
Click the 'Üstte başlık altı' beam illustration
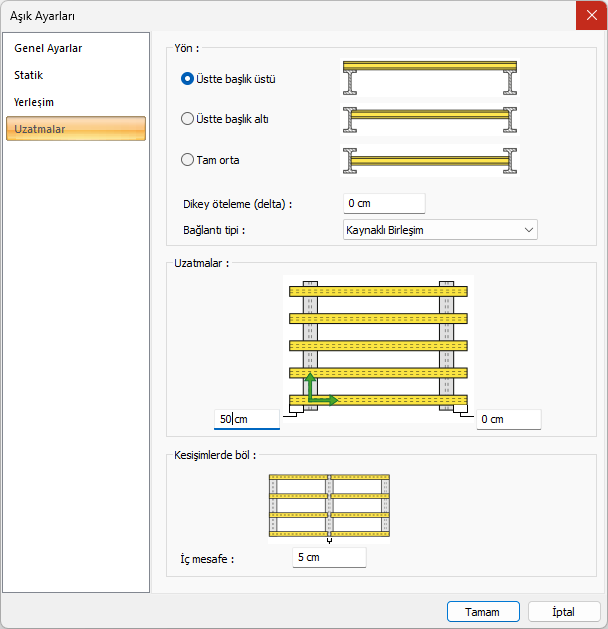tap(430, 118)
